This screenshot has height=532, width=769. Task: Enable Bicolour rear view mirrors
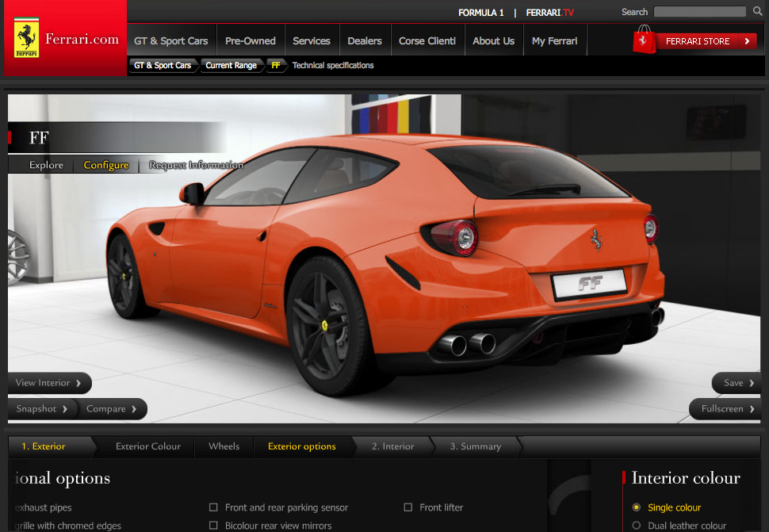[x=213, y=525]
